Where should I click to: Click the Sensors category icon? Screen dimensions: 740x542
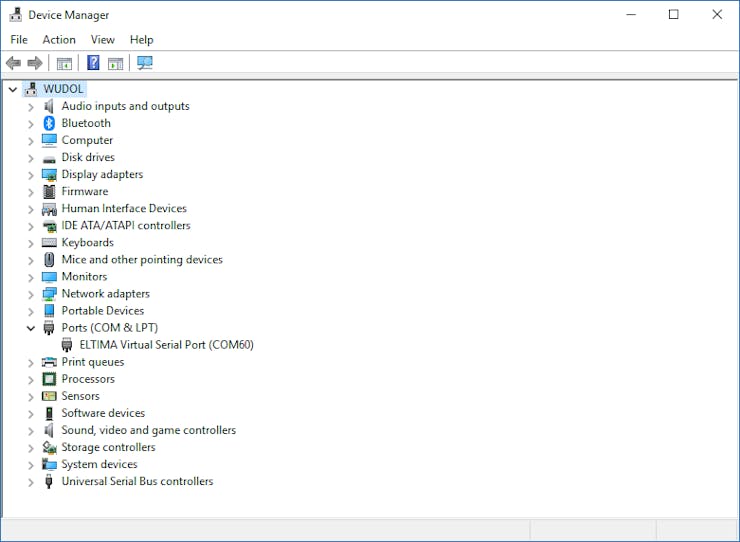click(49, 396)
